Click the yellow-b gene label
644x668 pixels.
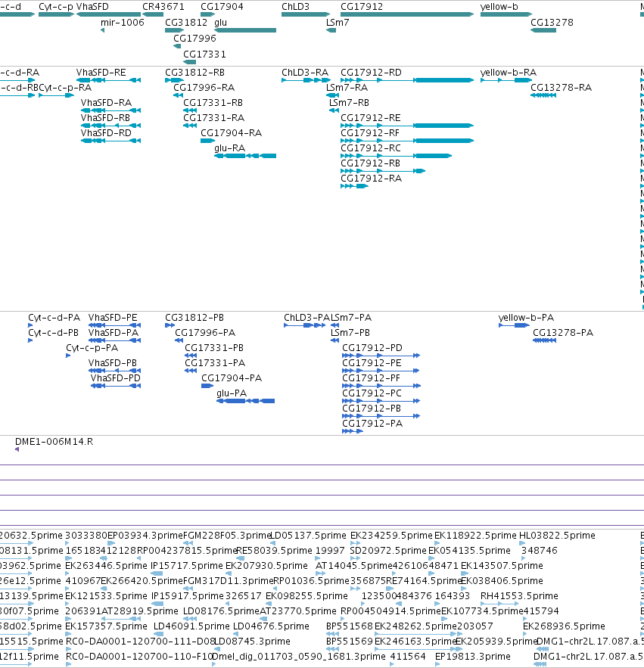pos(499,7)
